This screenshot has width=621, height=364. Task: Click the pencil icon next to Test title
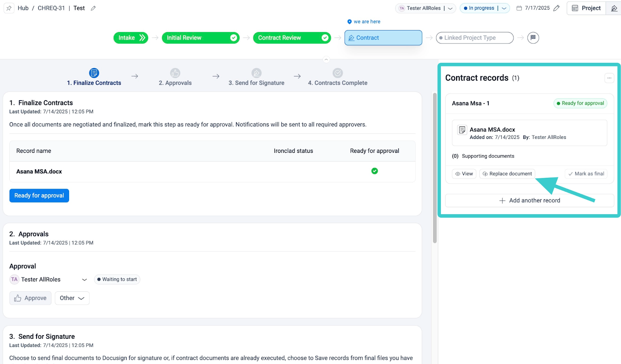(93, 8)
